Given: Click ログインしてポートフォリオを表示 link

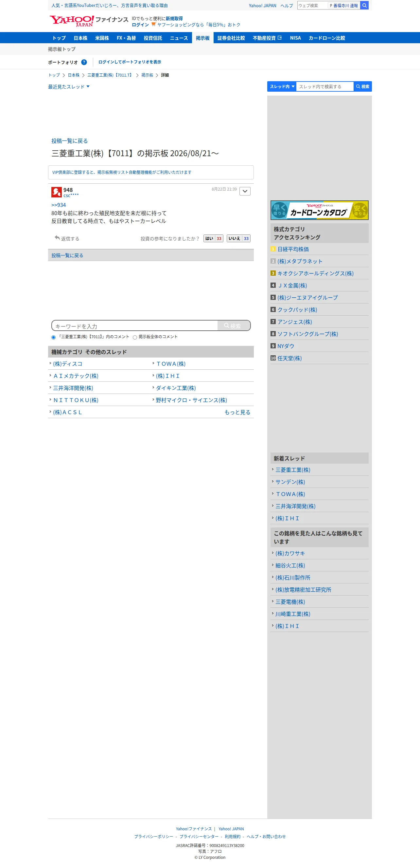Looking at the screenshot, I should coord(130,62).
